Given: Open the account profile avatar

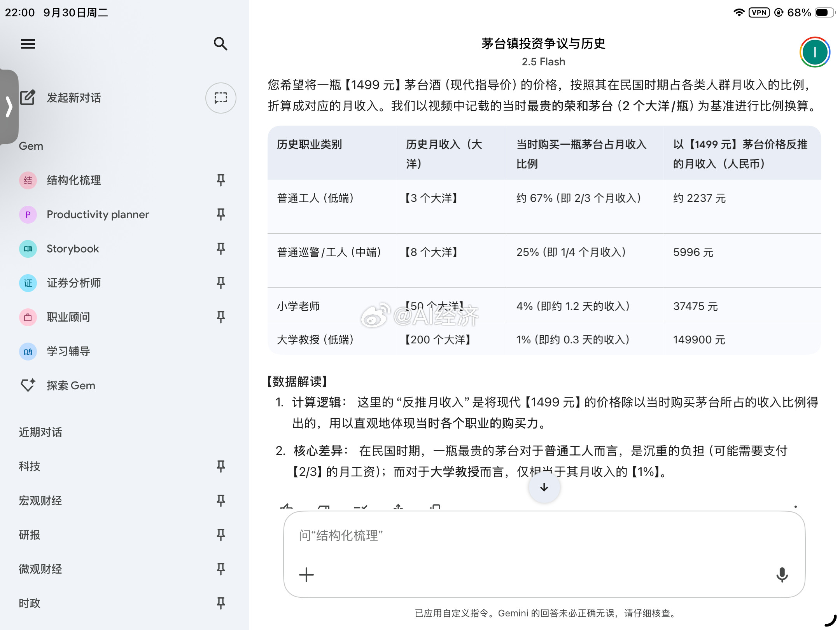Looking at the screenshot, I should click(x=815, y=52).
